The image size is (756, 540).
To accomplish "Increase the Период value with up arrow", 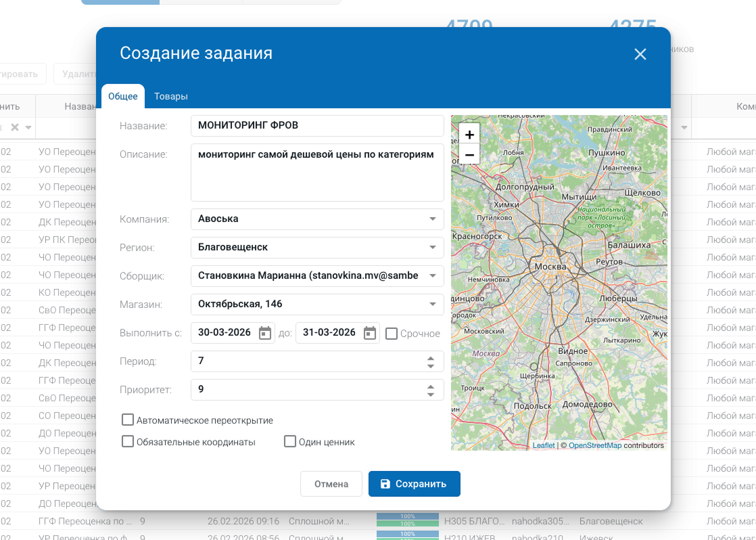I will (x=431, y=357).
